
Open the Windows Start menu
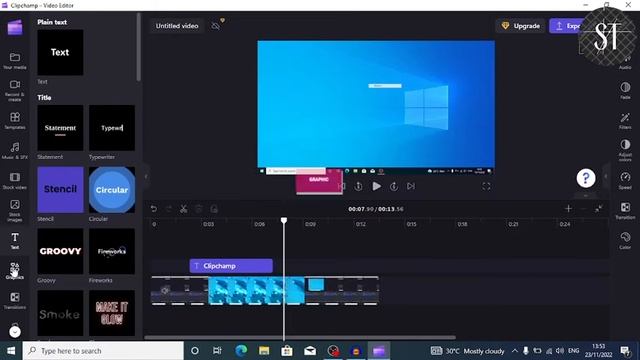(x=11, y=351)
